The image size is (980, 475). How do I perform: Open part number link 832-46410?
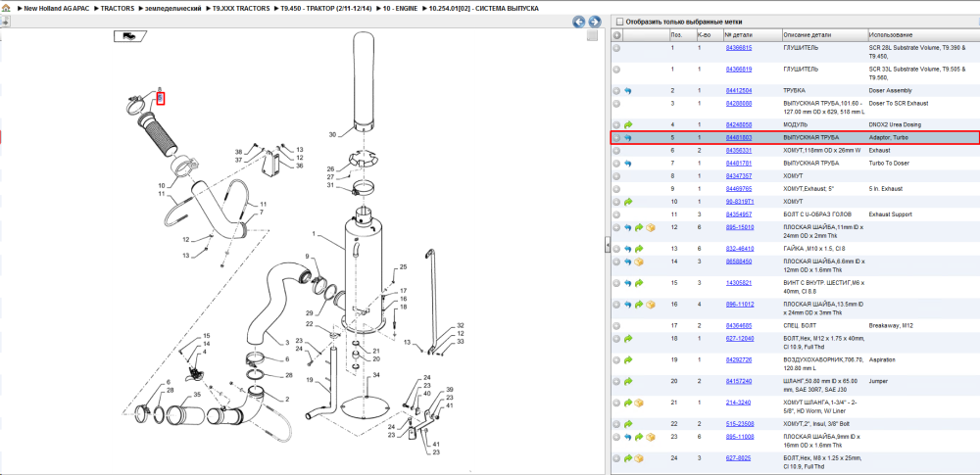tap(738, 249)
